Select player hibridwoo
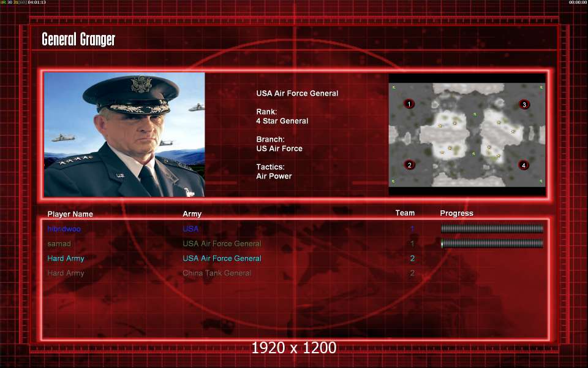This screenshot has height=368, width=588. click(64, 229)
